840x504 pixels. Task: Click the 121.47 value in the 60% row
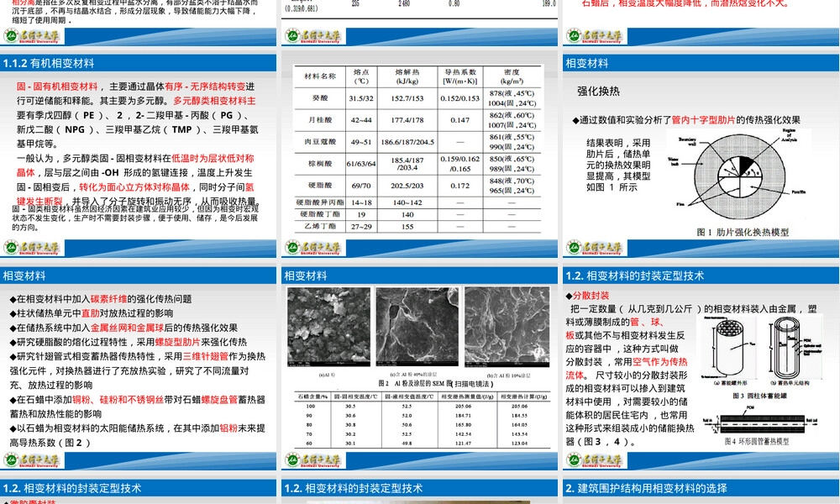[464, 444]
